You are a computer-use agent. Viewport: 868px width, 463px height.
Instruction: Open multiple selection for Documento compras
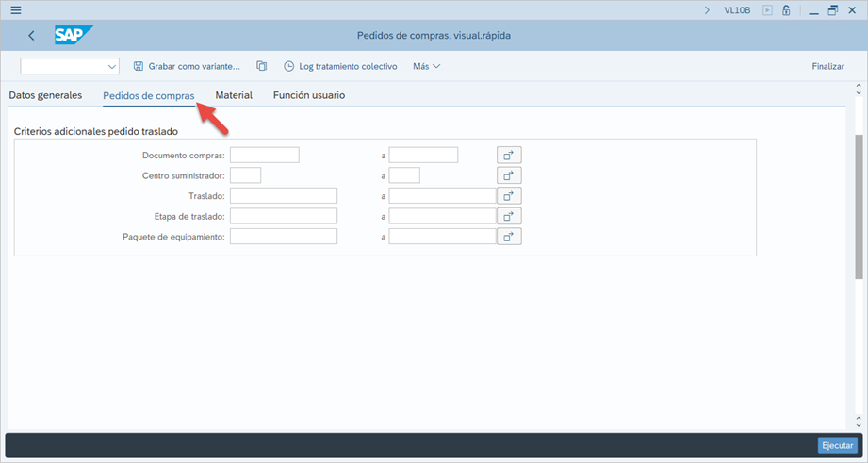[x=509, y=155]
